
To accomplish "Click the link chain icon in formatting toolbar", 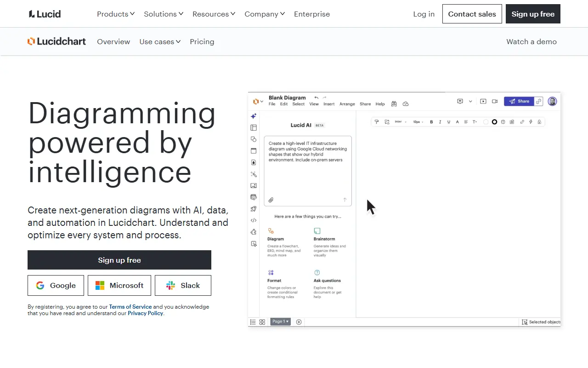I will pos(521,121).
